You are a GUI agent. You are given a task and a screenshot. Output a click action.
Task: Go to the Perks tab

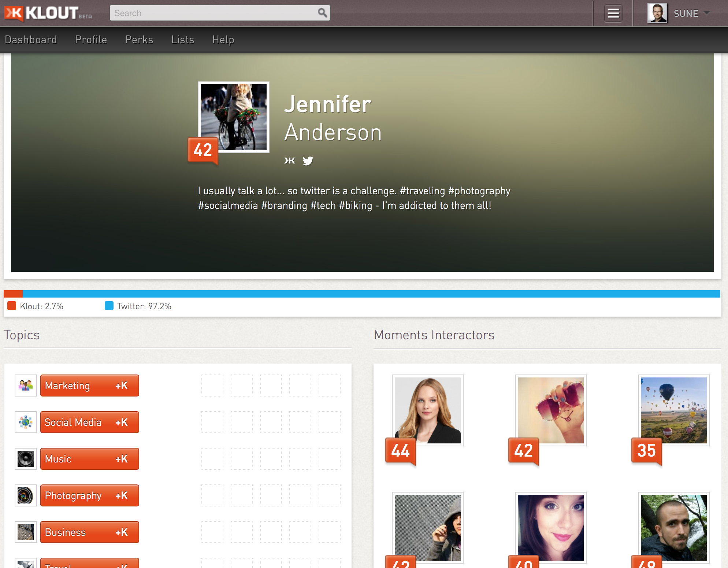pos(139,40)
